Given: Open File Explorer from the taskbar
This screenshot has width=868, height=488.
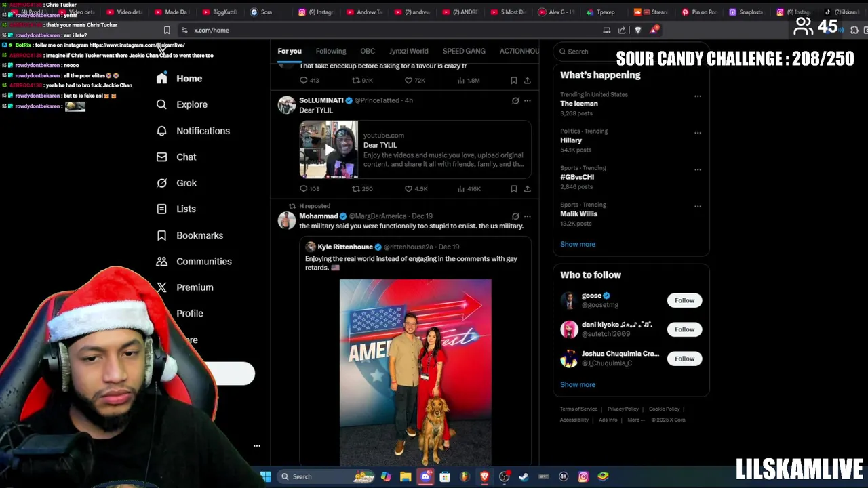Looking at the screenshot, I should coord(406,476).
